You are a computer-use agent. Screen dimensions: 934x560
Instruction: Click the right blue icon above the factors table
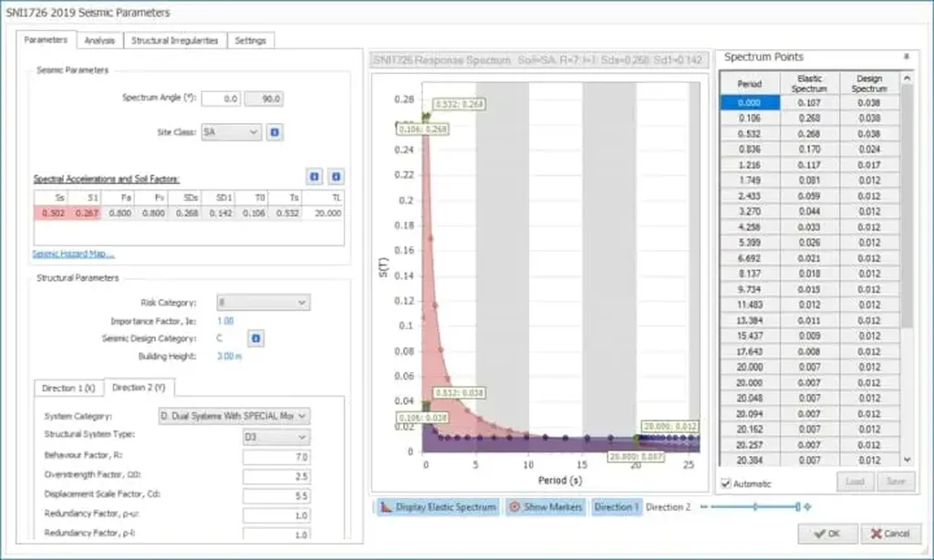point(336,177)
